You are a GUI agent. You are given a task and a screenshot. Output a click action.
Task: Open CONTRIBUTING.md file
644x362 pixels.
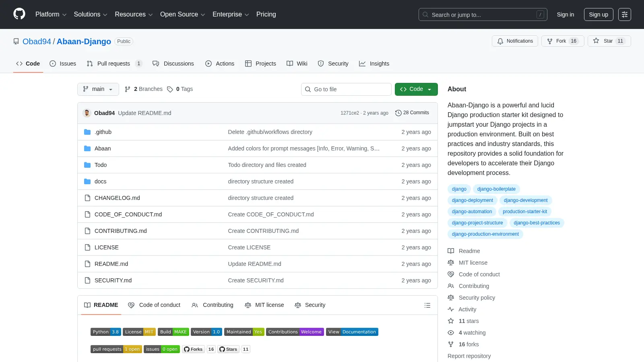[x=121, y=231]
